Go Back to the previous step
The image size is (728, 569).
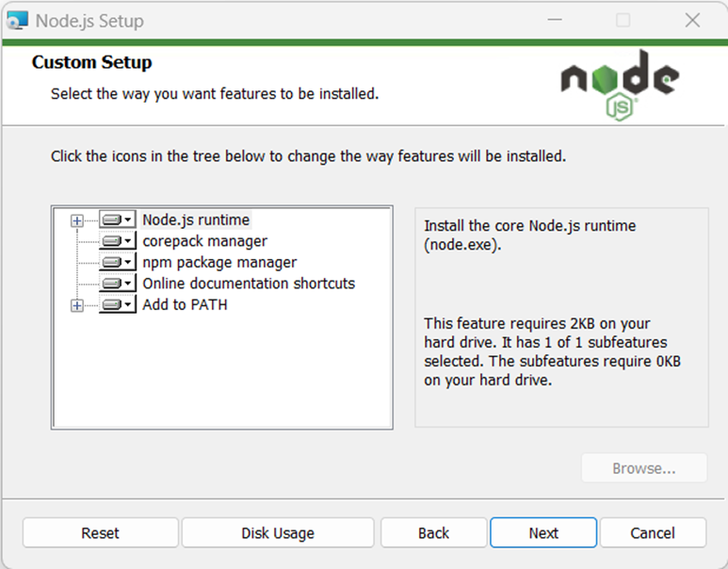[433, 533]
